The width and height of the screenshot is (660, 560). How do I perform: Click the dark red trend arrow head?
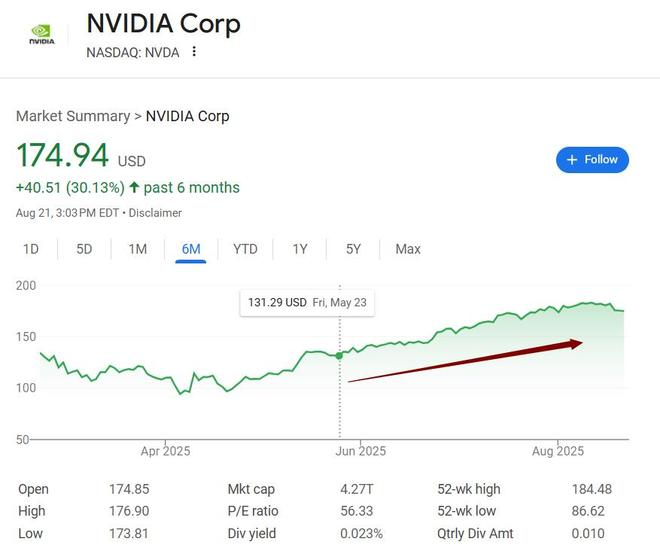point(575,344)
